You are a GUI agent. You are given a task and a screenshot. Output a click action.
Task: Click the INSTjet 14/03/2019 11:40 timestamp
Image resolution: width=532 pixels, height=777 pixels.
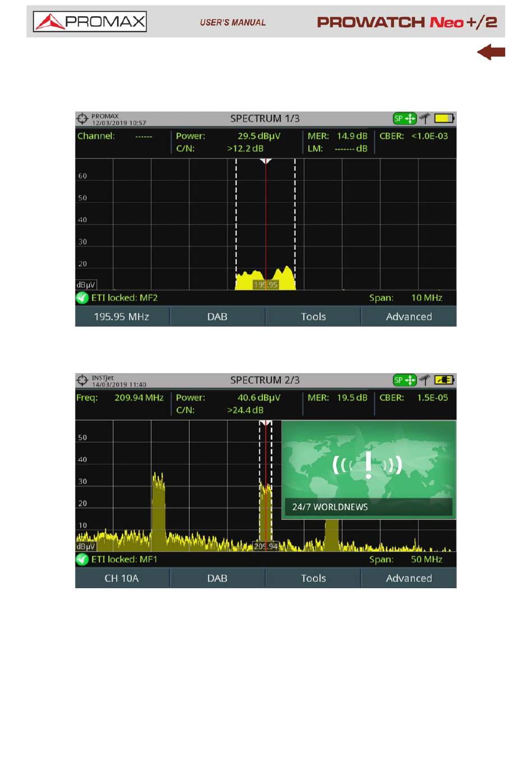(x=119, y=381)
